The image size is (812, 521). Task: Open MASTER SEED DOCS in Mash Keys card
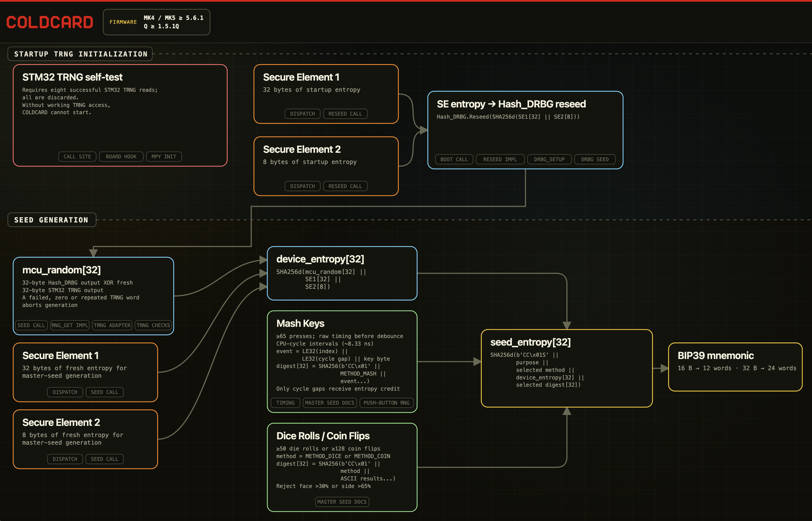click(x=330, y=403)
